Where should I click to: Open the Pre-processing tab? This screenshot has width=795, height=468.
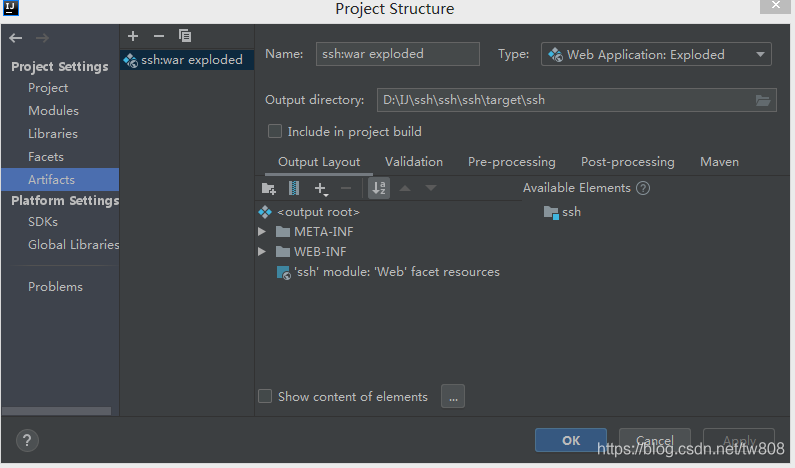[512, 162]
